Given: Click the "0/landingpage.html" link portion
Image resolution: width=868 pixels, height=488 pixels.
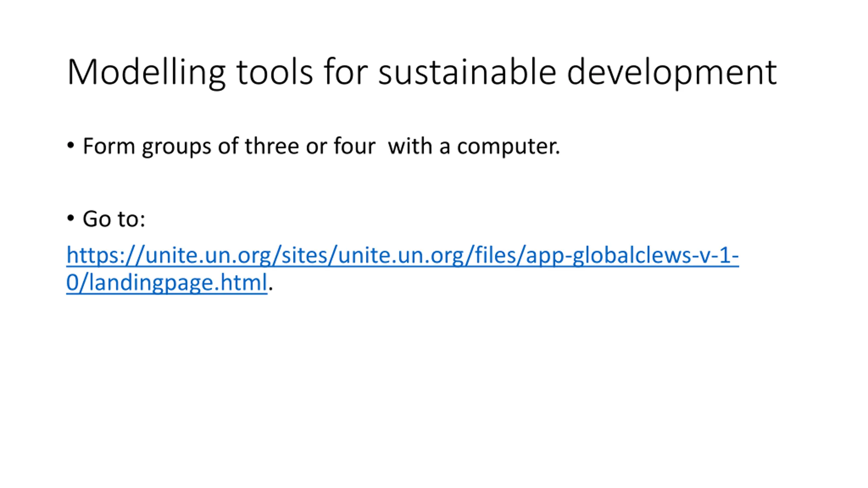Looking at the screenshot, I should point(167,283).
